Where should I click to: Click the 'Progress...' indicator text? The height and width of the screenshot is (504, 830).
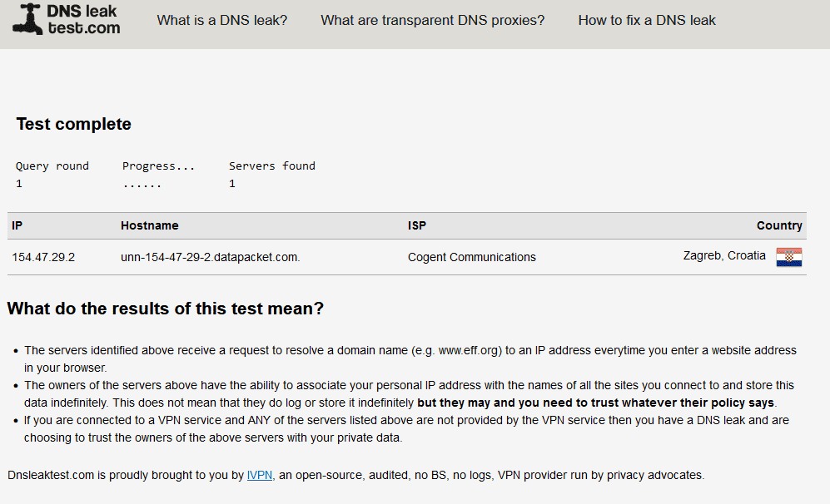click(x=158, y=166)
